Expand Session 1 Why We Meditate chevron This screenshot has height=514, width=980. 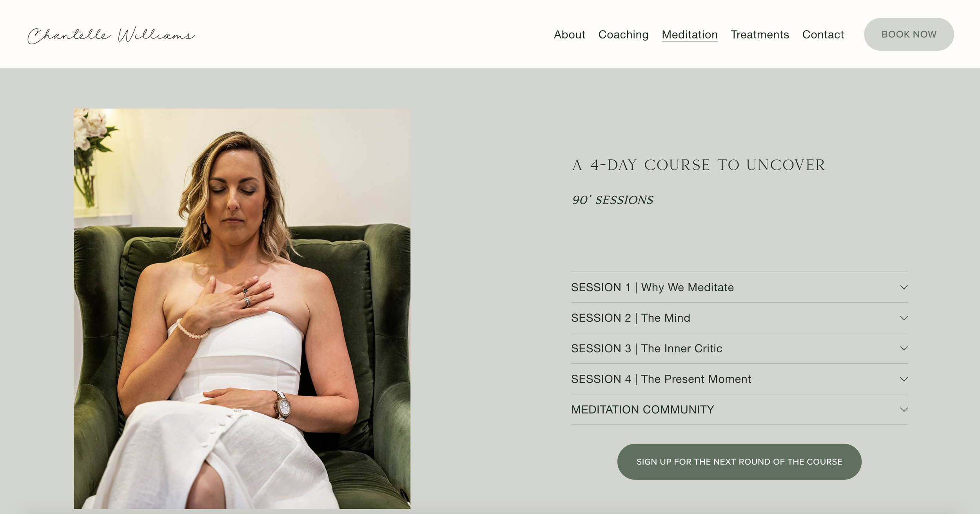coord(904,287)
